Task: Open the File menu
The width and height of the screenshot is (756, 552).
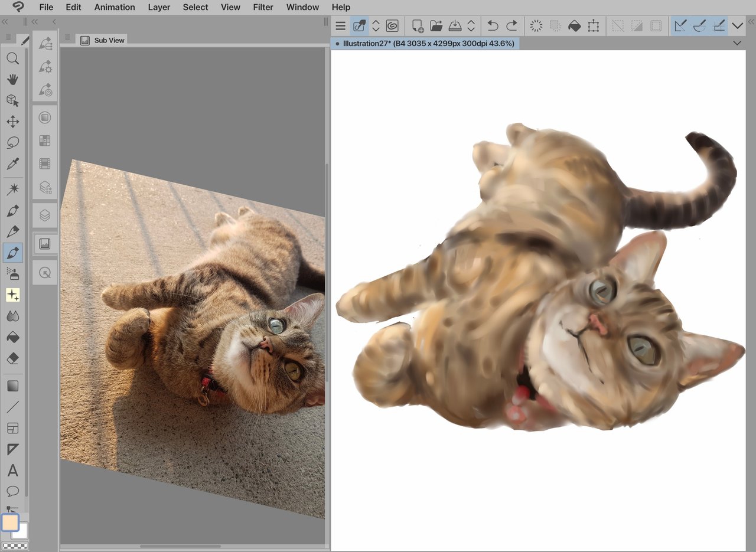Action: click(45, 7)
